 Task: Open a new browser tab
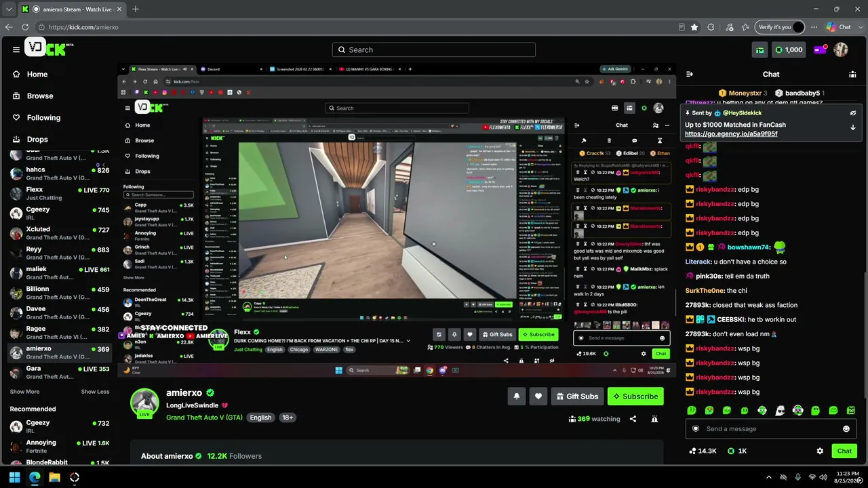click(x=136, y=9)
